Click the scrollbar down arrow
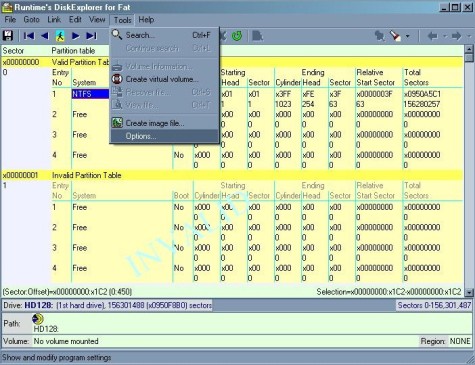Image resolution: width=475 pixels, height=365 pixels. coord(469,292)
